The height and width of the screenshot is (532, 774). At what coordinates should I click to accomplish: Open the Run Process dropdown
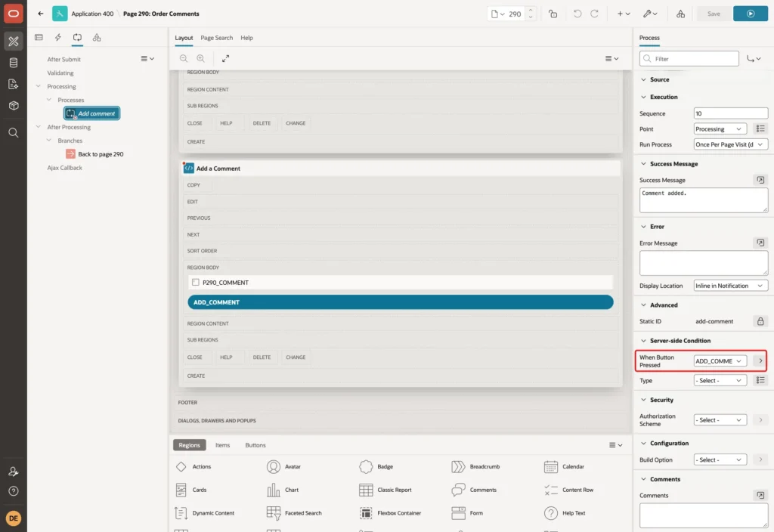[731, 144]
